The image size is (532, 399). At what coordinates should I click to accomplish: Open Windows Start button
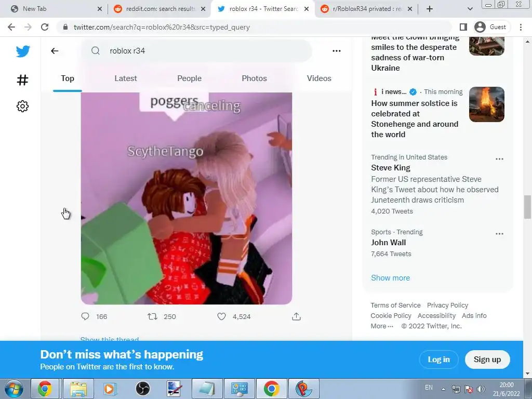tap(13, 389)
